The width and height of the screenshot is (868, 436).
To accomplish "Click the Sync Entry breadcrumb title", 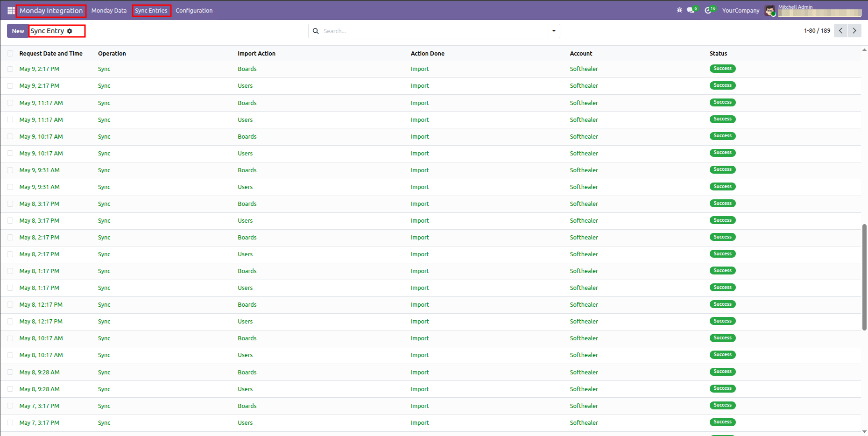I will click(x=47, y=31).
